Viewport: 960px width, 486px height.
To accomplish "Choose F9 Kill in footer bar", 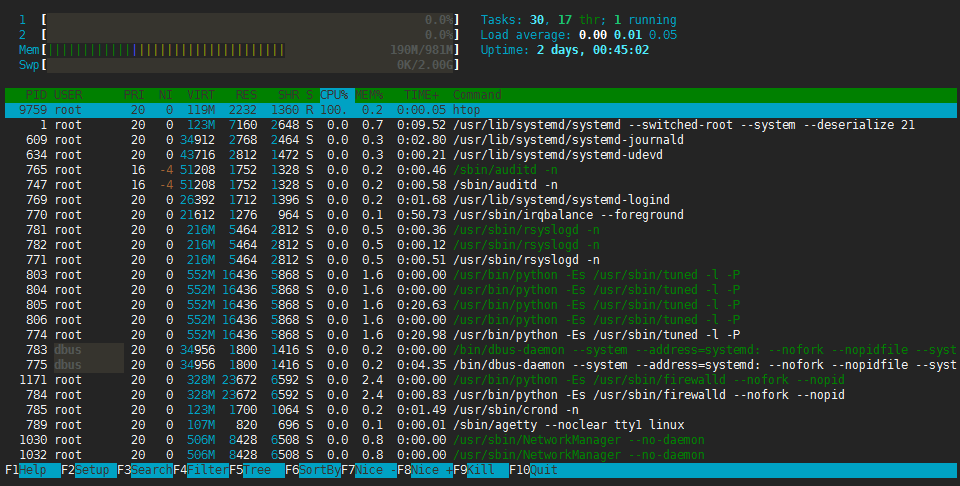I will coord(481,470).
